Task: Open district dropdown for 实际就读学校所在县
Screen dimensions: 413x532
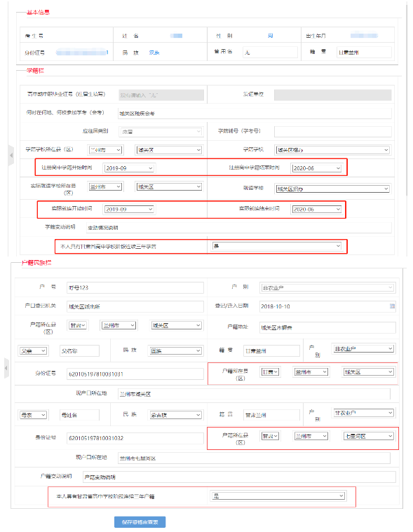Action: click(169, 186)
